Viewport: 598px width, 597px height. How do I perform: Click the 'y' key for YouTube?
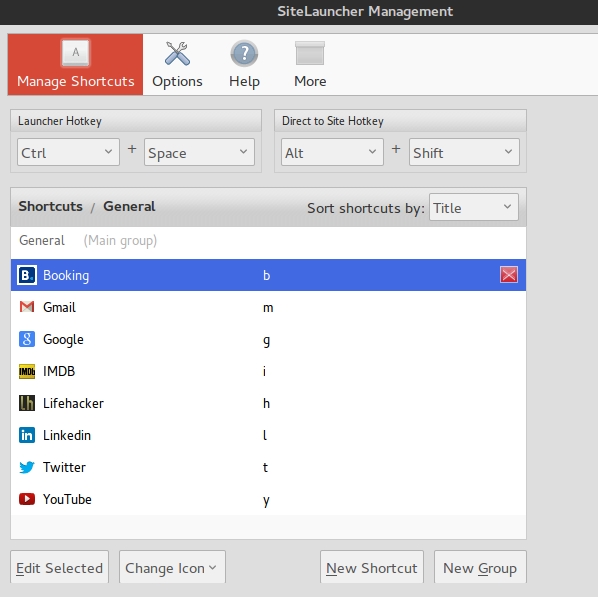pos(266,500)
